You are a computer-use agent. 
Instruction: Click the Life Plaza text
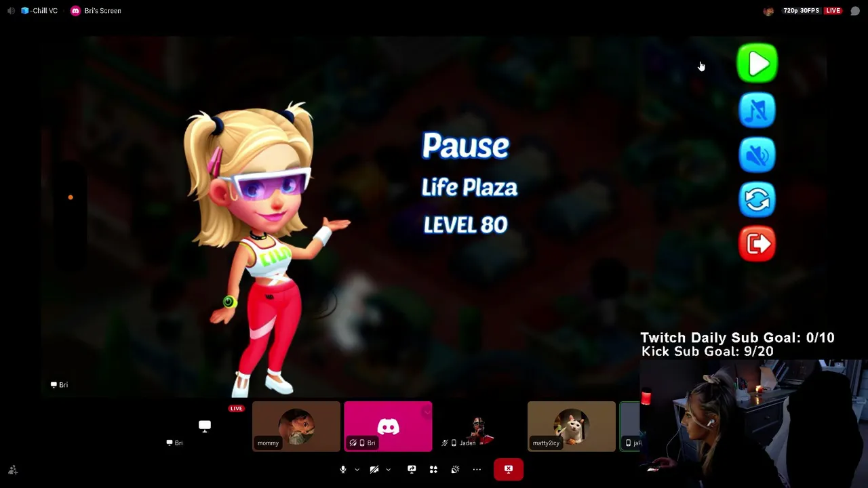point(469,188)
